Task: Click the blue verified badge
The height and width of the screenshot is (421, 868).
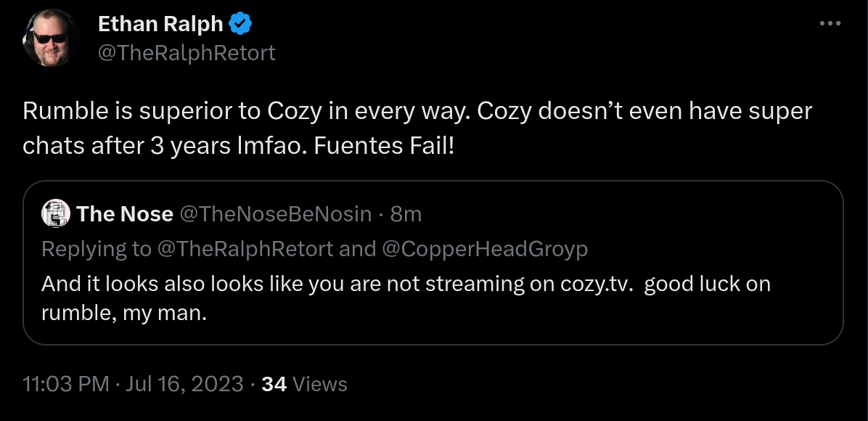Action: click(240, 24)
